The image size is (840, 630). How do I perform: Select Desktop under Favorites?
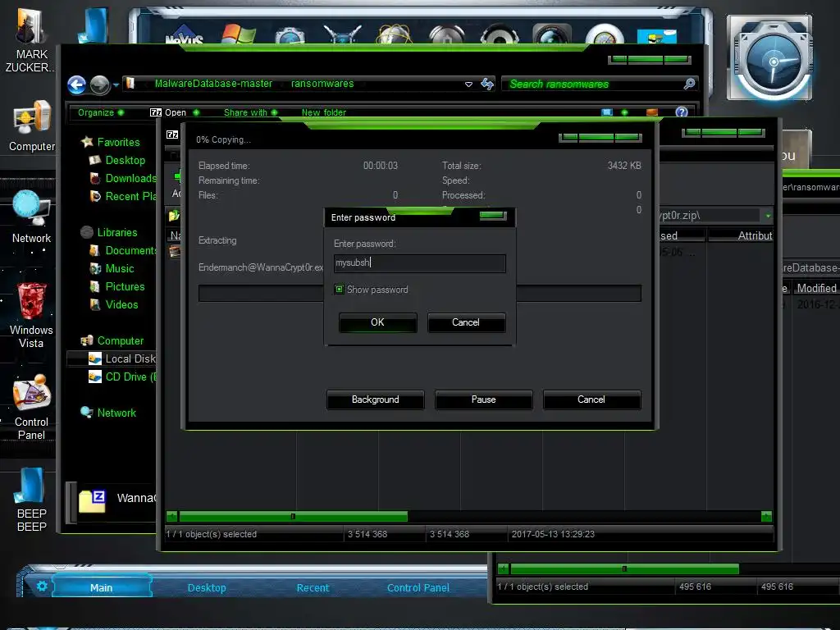pos(117,160)
